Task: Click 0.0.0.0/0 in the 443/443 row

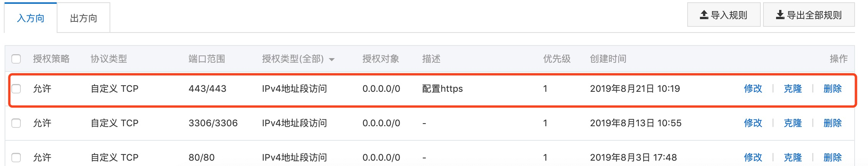Action: tap(381, 89)
